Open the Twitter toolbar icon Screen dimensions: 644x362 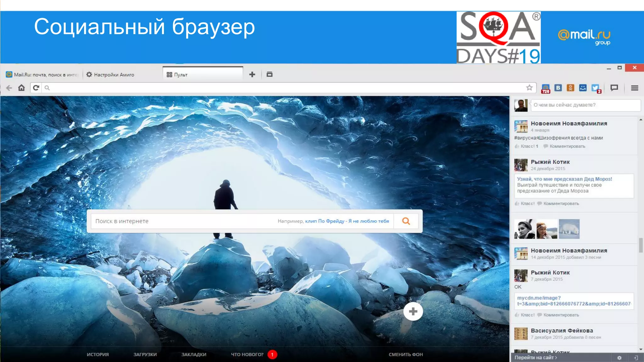[595, 88]
